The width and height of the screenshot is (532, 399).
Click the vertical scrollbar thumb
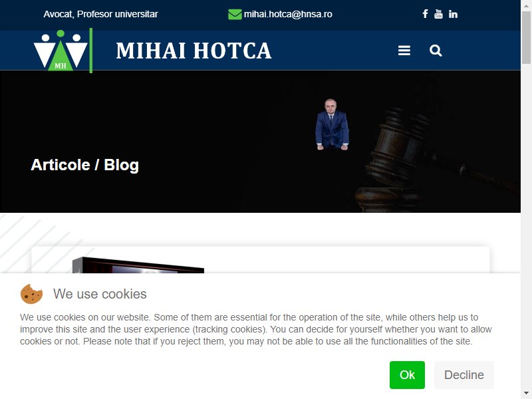[526, 37]
